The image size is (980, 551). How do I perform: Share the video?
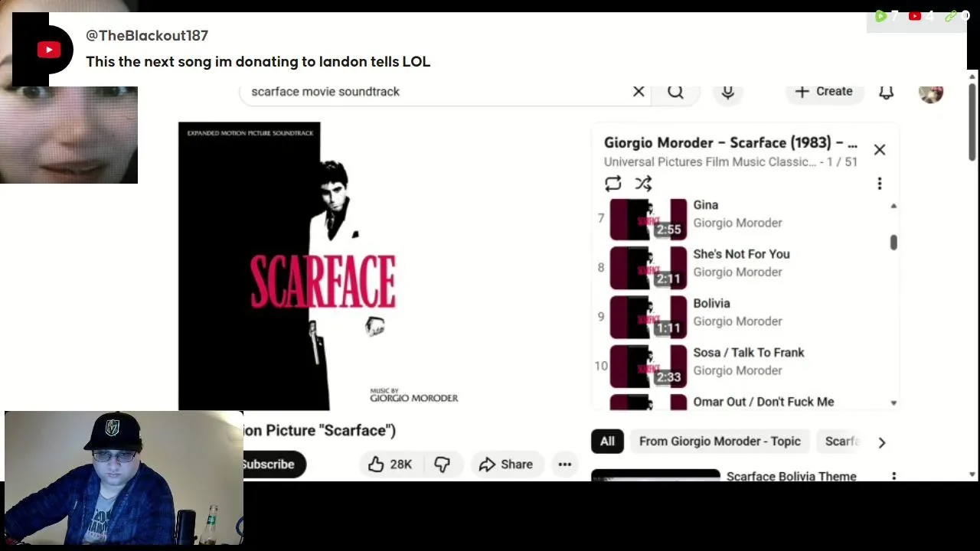(x=506, y=464)
